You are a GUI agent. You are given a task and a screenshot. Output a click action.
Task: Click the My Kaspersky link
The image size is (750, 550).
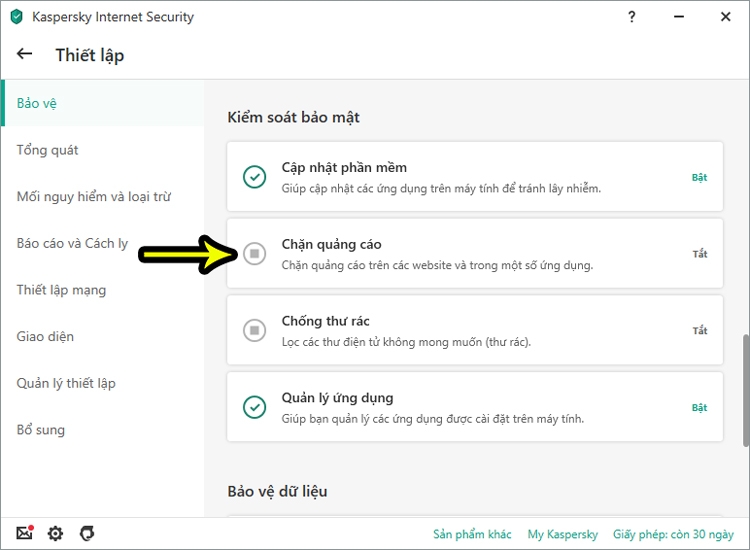point(563,534)
